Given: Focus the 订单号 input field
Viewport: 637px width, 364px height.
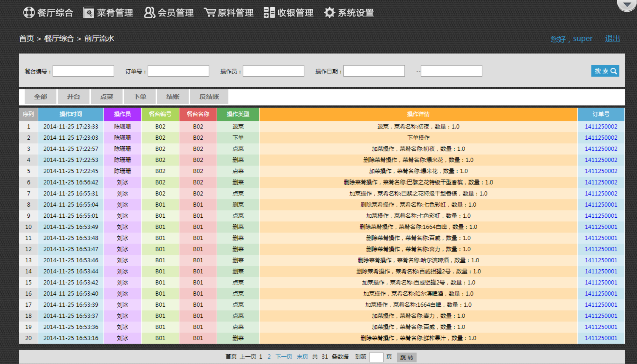Looking at the screenshot, I should coord(178,71).
